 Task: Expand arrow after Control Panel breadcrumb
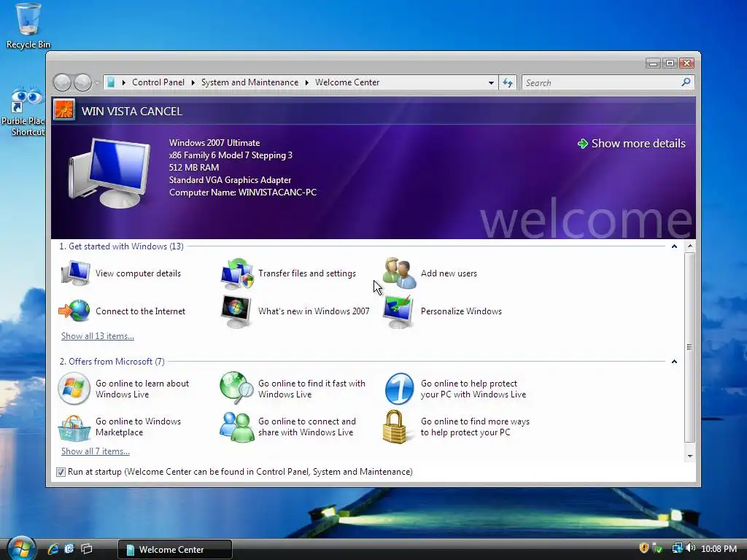tap(193, 83)
